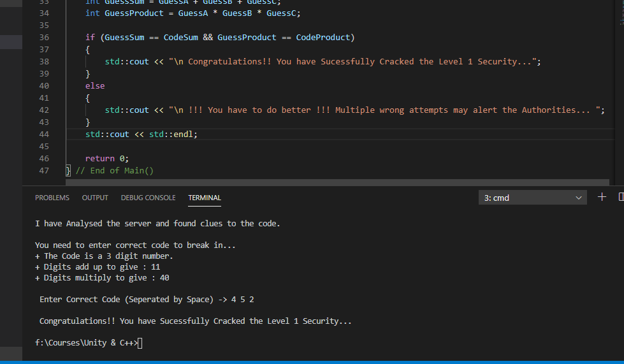Click 'return' keyword on line 46

click(x=100, y=159)
